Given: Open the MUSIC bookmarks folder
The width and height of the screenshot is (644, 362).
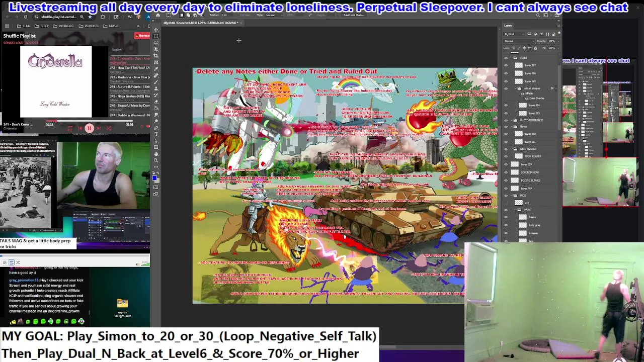Looking at the screenshot, I should pyautogui.click(x=111, y=26).
